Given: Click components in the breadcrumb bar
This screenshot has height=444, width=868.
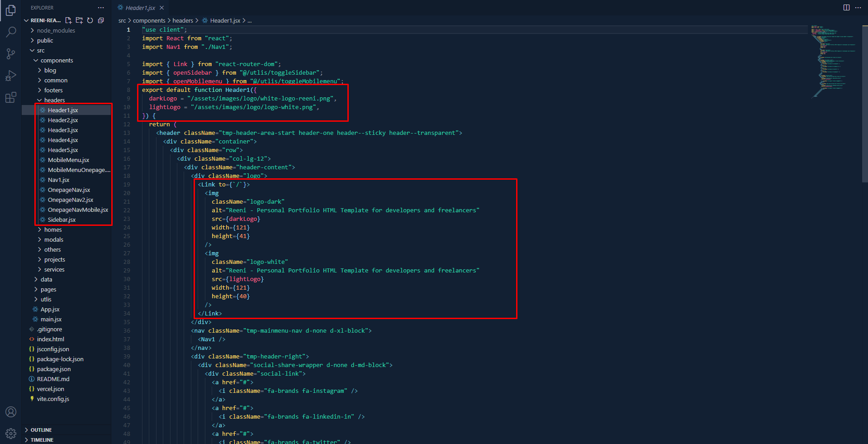Looking at the screenshot, I should tap(149, 20).
